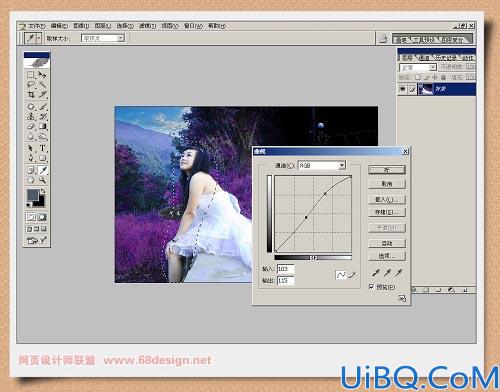Select the Zoom tool
This screenshot has width=500, height=392.
coord(42,180)
